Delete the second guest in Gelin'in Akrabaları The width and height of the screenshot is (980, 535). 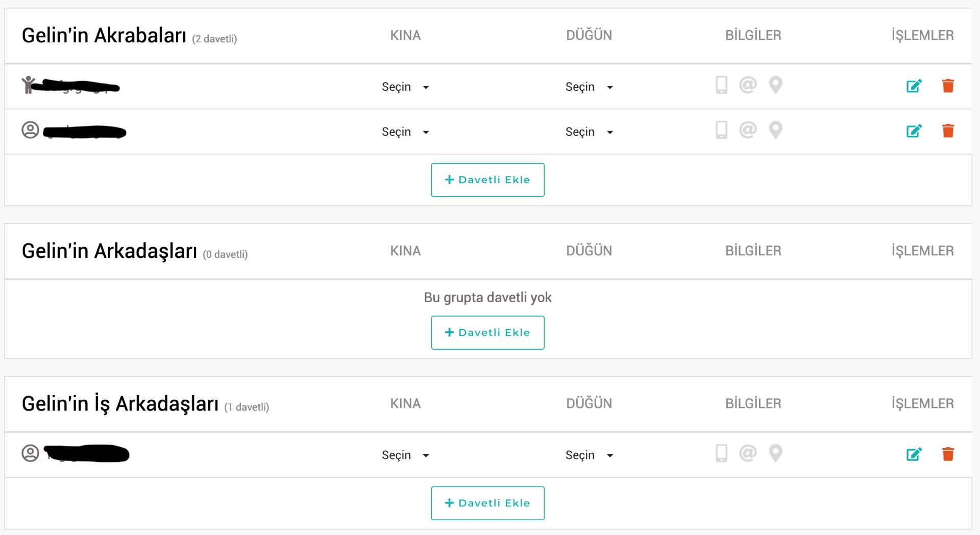tap(948, 131)
